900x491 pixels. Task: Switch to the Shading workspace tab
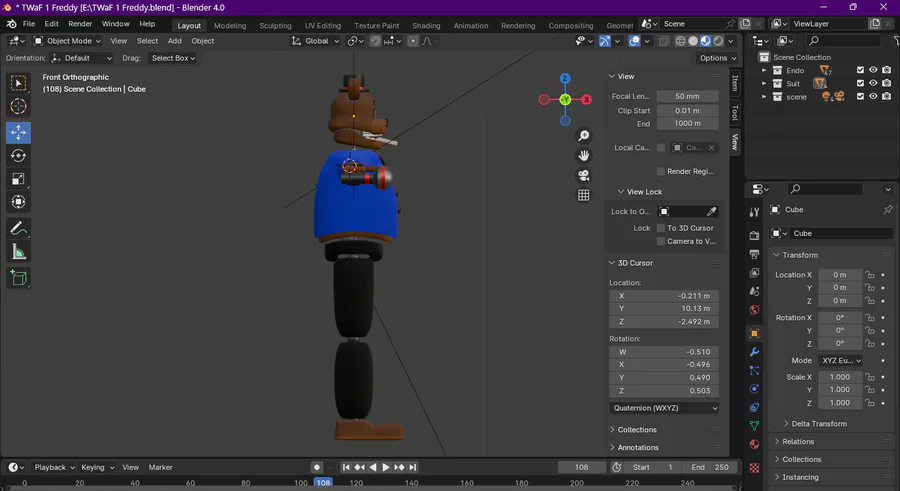pos(426,26)
